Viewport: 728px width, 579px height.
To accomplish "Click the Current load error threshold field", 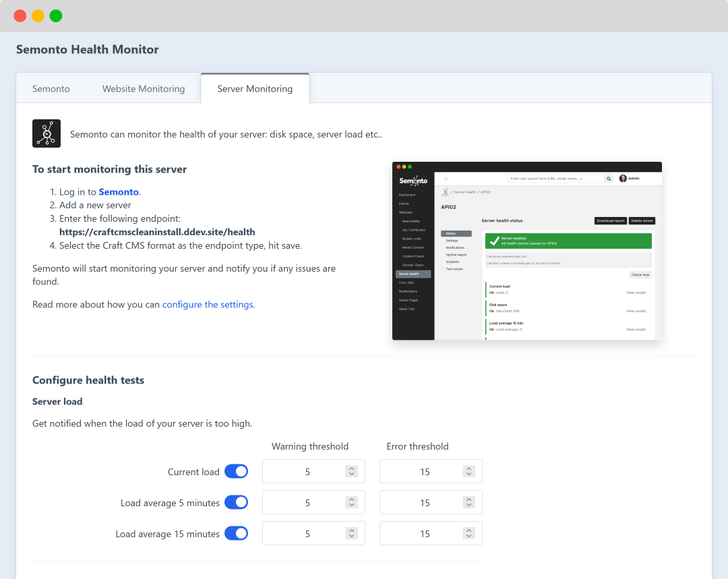I will coord(431,471).
